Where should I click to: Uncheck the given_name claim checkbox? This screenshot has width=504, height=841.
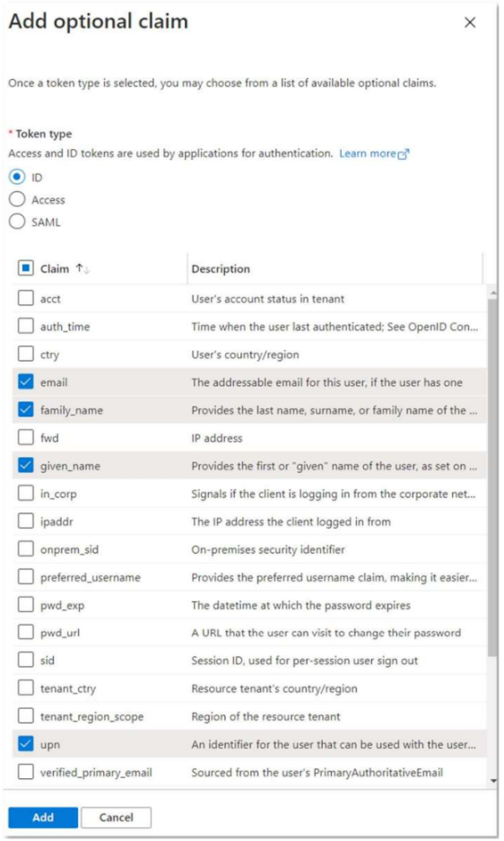pos(26,466)
